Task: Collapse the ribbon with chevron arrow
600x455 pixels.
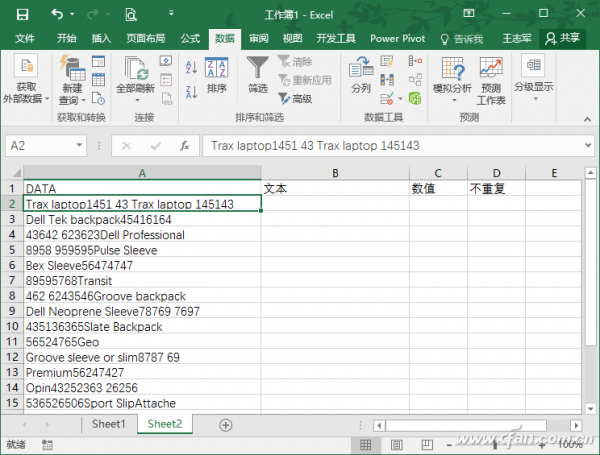Action: (587, 119)
